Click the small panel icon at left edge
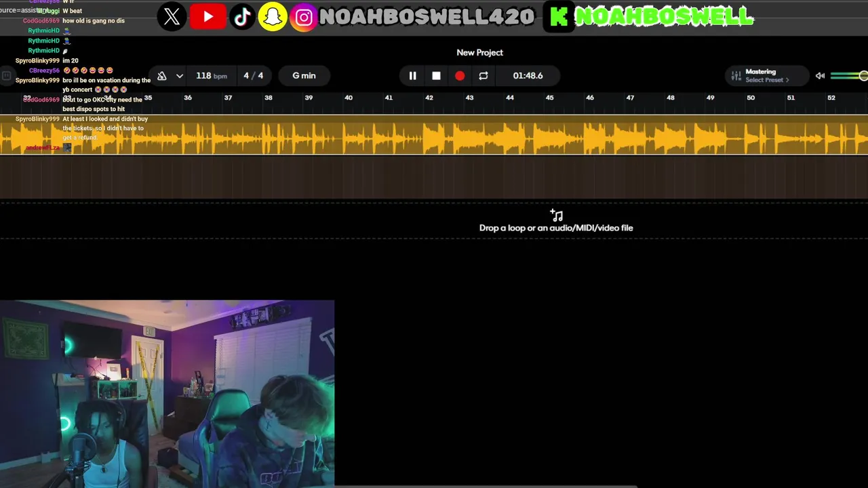Screen dimensions: 868x488 pos(6,76)
